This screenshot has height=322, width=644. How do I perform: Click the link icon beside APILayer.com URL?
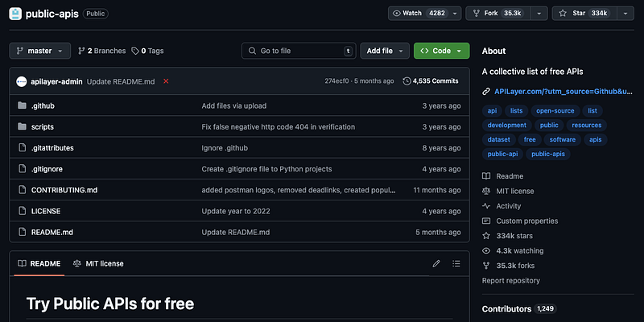pyautogui.click(x=486, y=92)
